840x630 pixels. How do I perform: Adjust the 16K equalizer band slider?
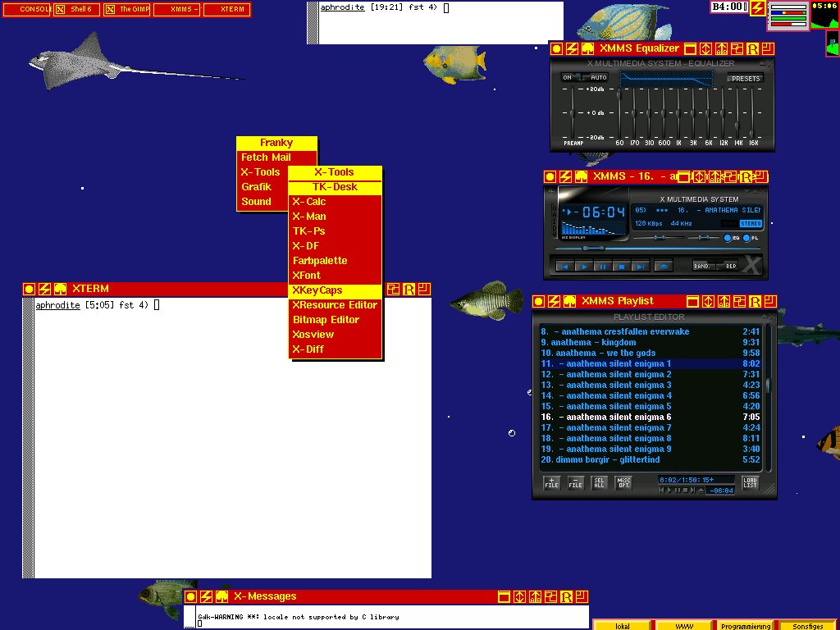pos(753,113)
